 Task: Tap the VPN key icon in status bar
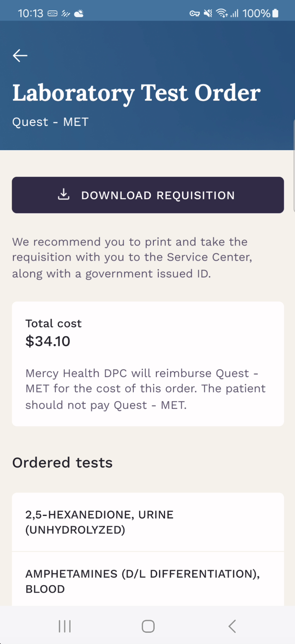point(195,14)
